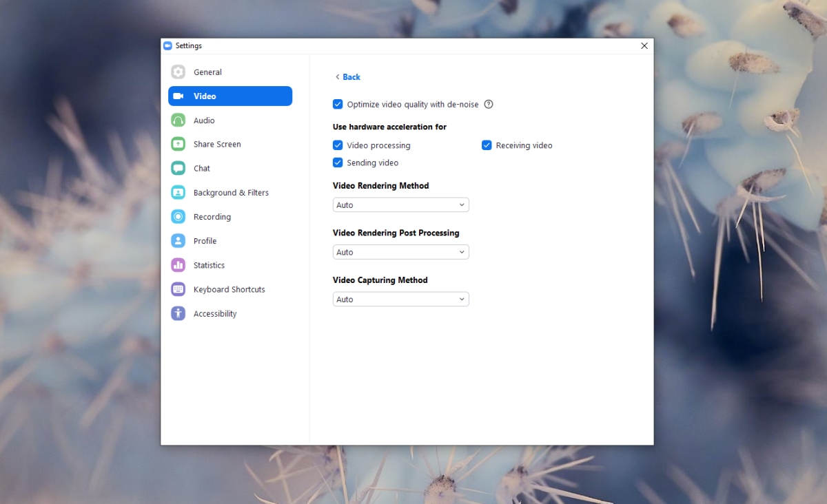Open the Video Rendering Method dropdown
827x504 pixels.
[x=401, y=205]
